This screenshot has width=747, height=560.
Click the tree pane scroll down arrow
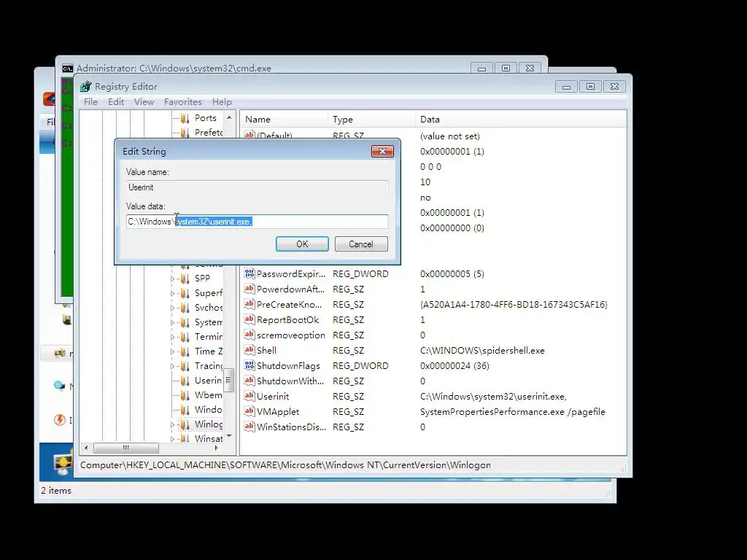(x=229, y=436)
